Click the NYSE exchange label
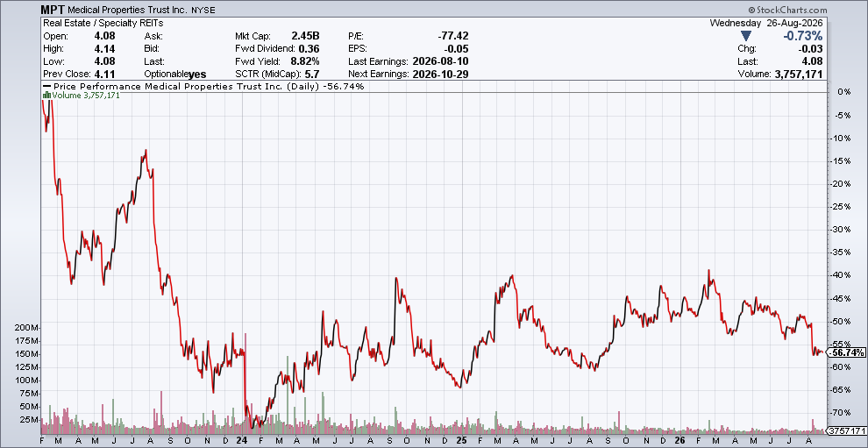 point(205,11)
